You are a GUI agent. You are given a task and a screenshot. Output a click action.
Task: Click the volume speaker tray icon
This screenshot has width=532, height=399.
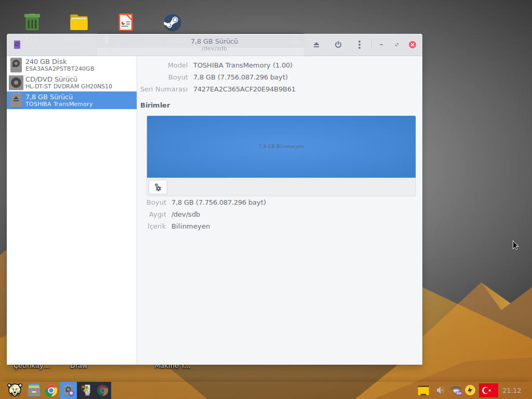(440, 390)
